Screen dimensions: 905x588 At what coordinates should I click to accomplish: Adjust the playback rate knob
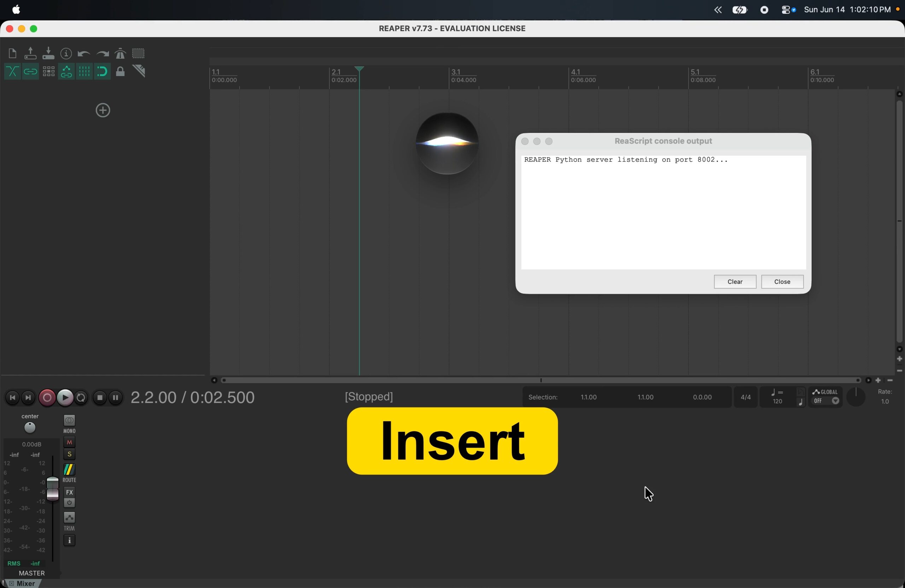856,397
